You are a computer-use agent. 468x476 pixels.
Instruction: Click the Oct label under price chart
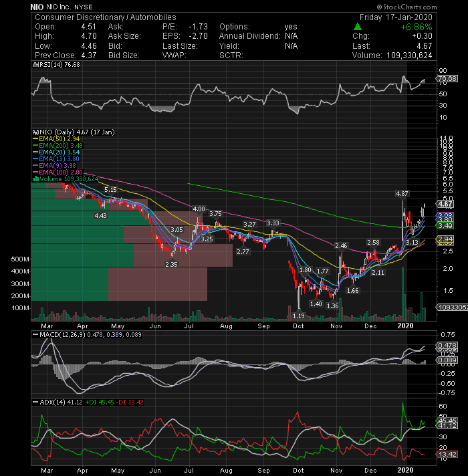(298, 326)
